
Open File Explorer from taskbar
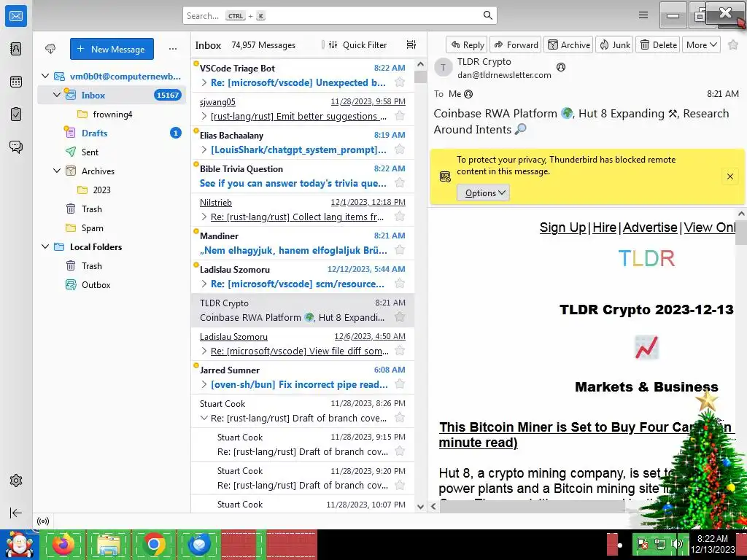(109, 544)
